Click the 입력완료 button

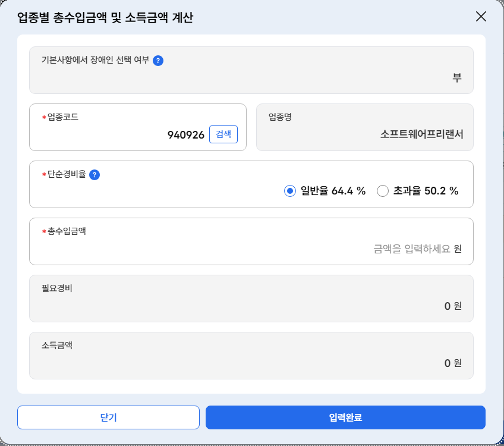click(345, 417)
